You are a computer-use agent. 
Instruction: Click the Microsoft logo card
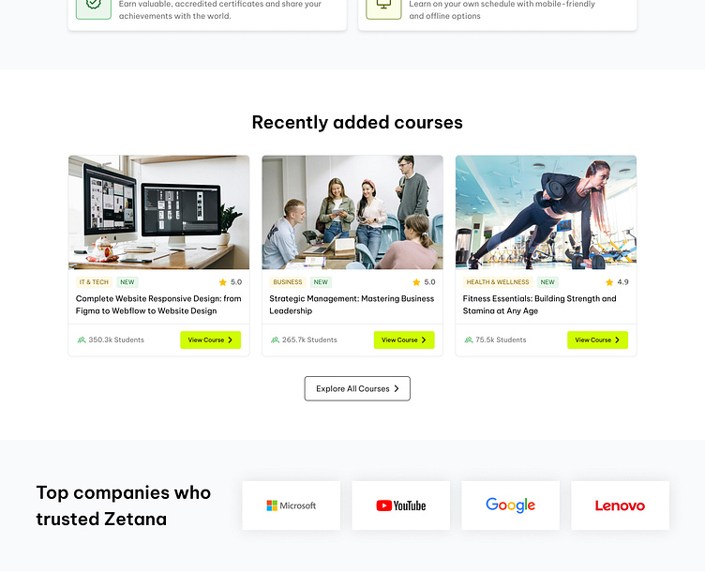(292, 505)
